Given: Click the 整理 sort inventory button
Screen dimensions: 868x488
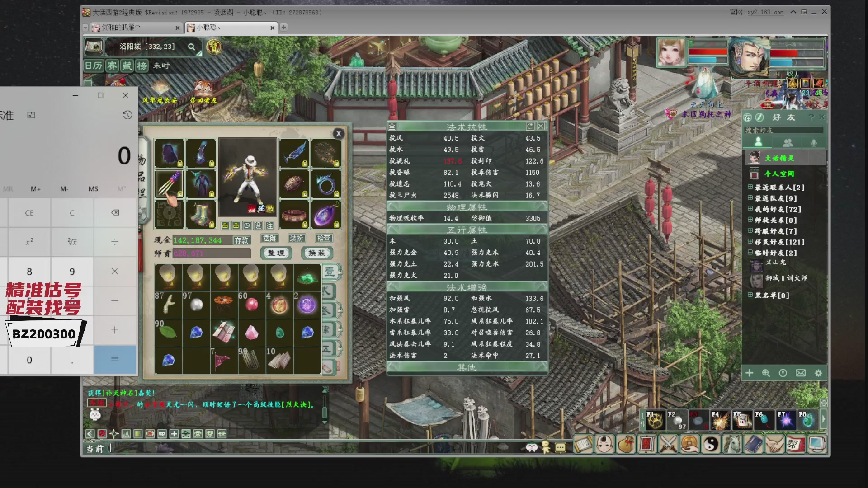Looking at the screenshot, I should click(x=276, y=253).
